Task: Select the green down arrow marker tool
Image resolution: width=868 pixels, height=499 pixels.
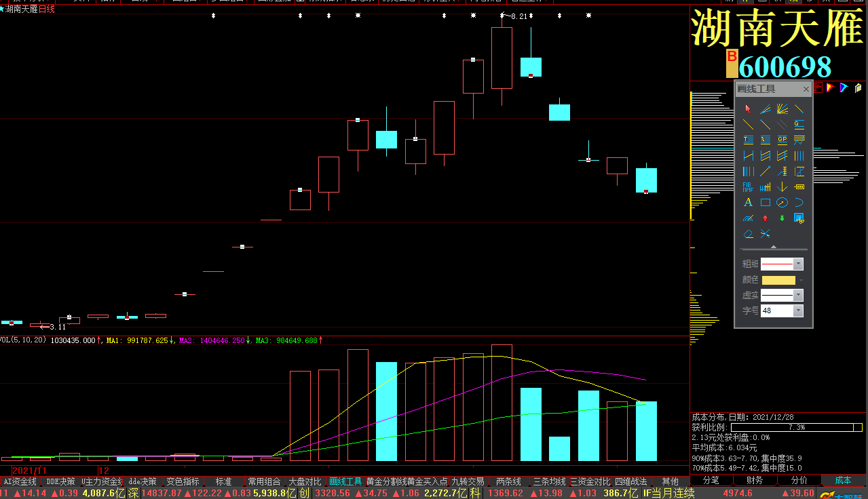Action: [782, 218]
